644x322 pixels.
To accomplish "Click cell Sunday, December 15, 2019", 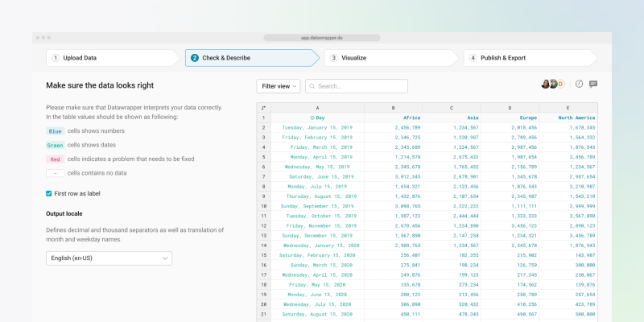I will pyautogui.click(x=317, y=236).
